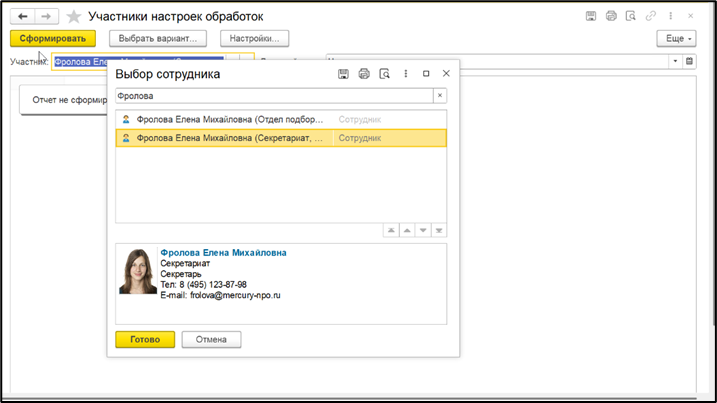Screen dimensions: 717x403
Task: Copy the link using the chain icon
Action: 651,16
